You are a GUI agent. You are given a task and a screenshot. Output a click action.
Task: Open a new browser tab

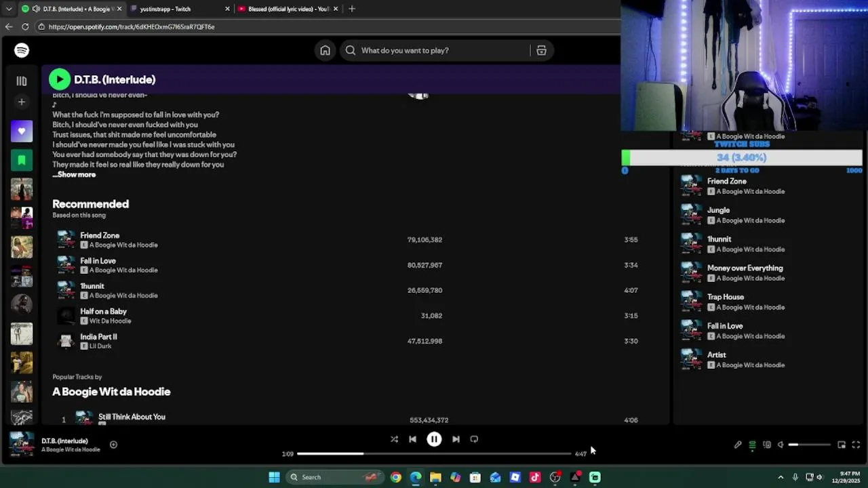click(351, 9)
